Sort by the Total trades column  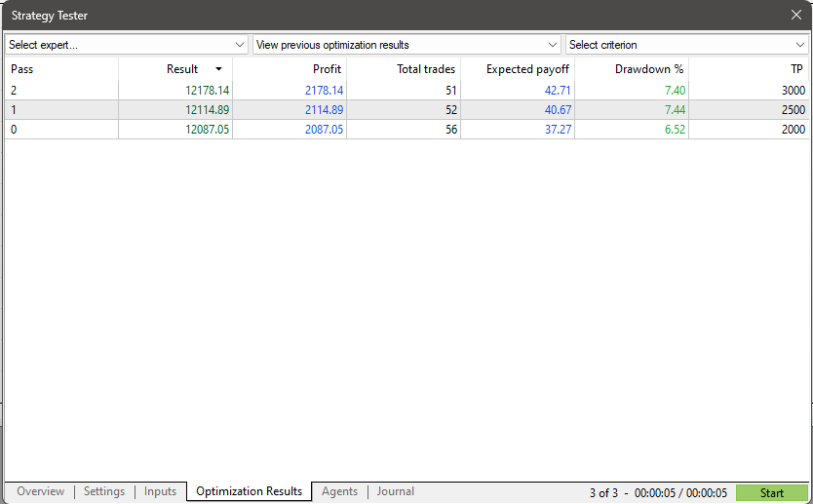404,69
